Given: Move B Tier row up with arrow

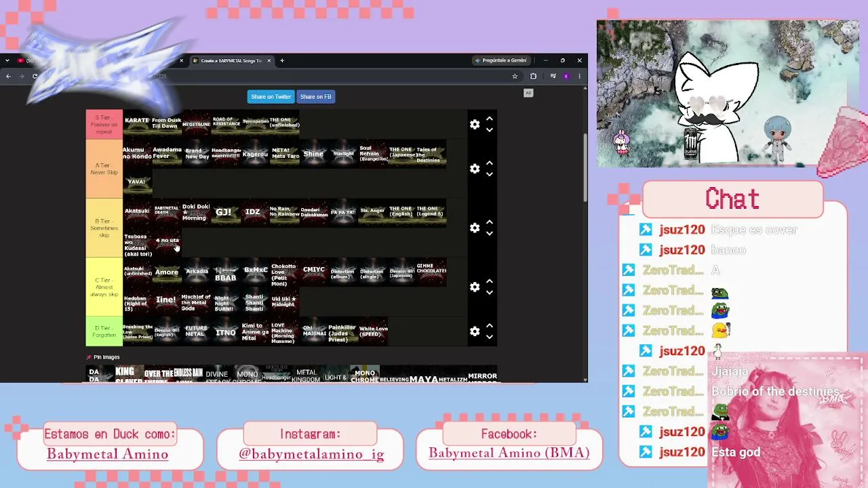Looking at the screenshot, I should (490, 222).
